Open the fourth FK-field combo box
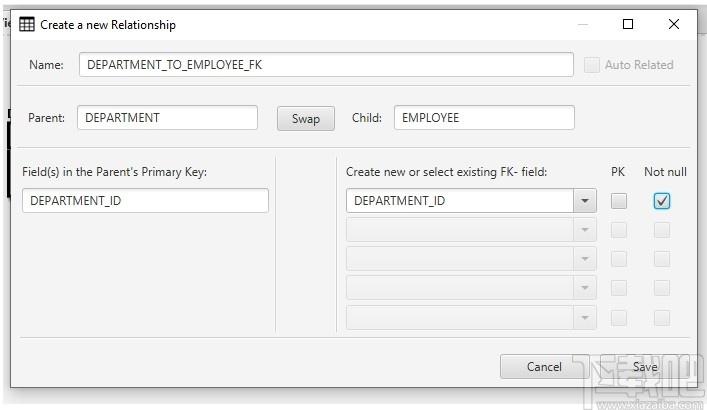 point(471,288)
